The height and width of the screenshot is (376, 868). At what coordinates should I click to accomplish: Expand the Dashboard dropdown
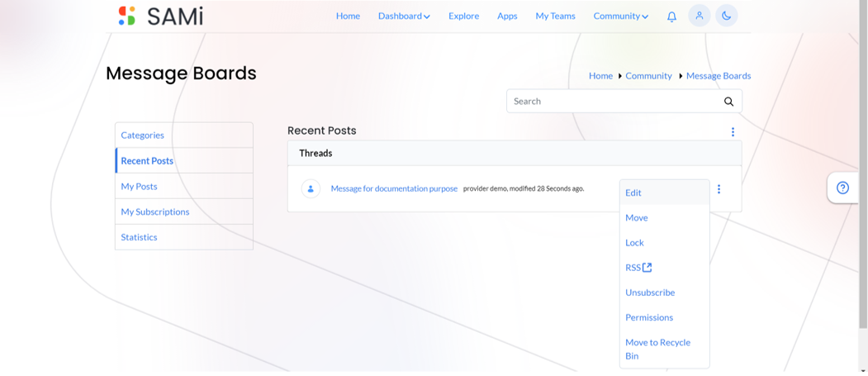click(404, 16)
